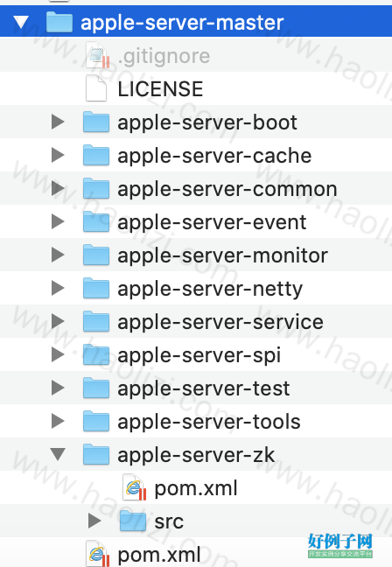Click the LICENSE blank document icon

(x=96, y=88)
